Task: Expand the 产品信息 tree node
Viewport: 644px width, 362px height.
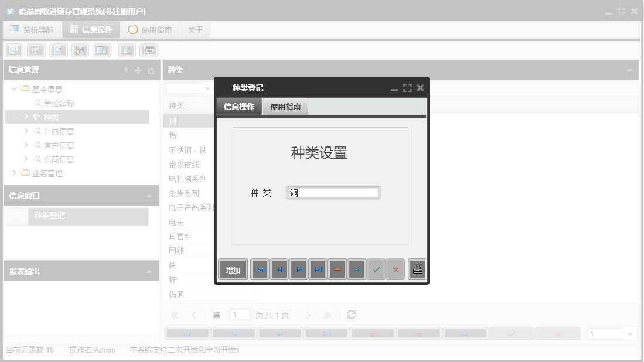Action: coord(25,131)
